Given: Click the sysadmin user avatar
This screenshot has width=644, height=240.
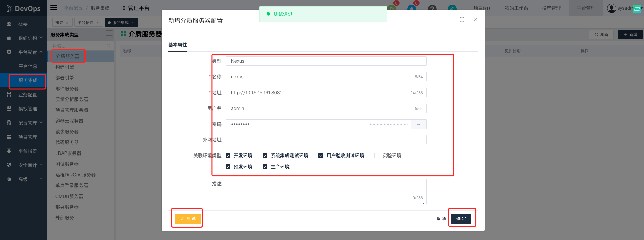Looking at the screenshot, I should [x=611, y=8].
